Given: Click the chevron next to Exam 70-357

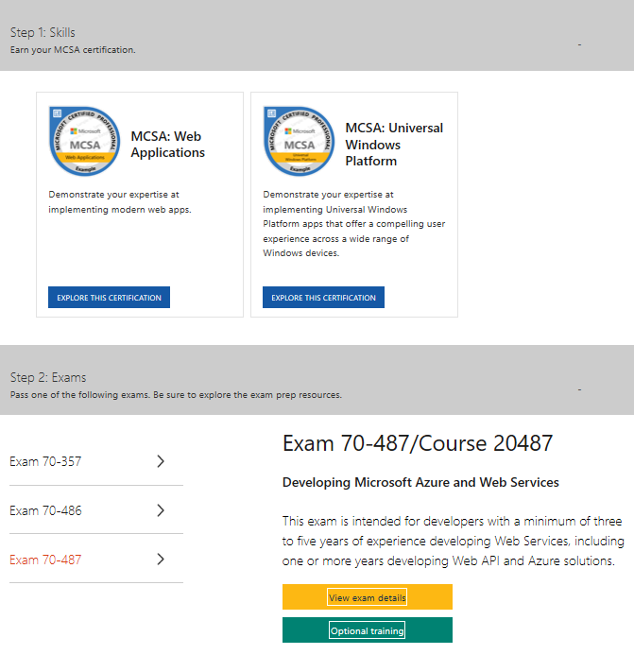Looking at the screenshot, I should tap(161, 461).
